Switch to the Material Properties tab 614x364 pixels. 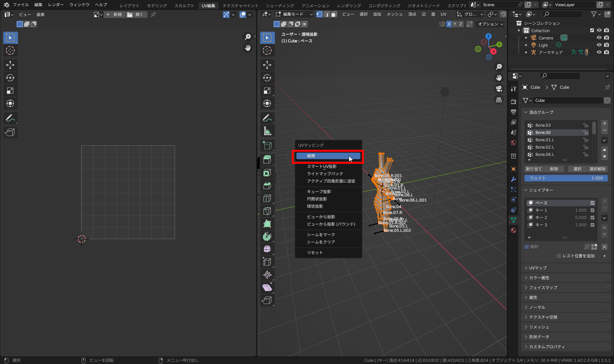click(513, 230)
